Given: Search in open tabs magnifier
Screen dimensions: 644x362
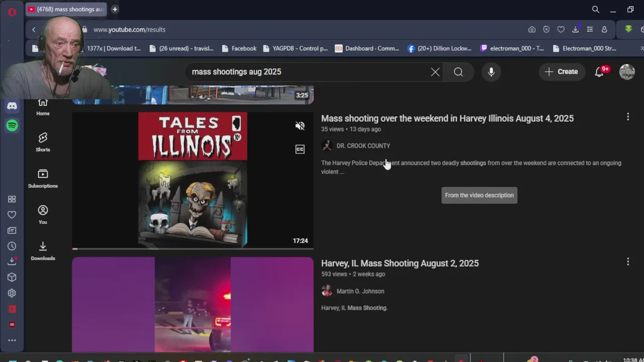Looking at the screenshot, I should point(596,10).
